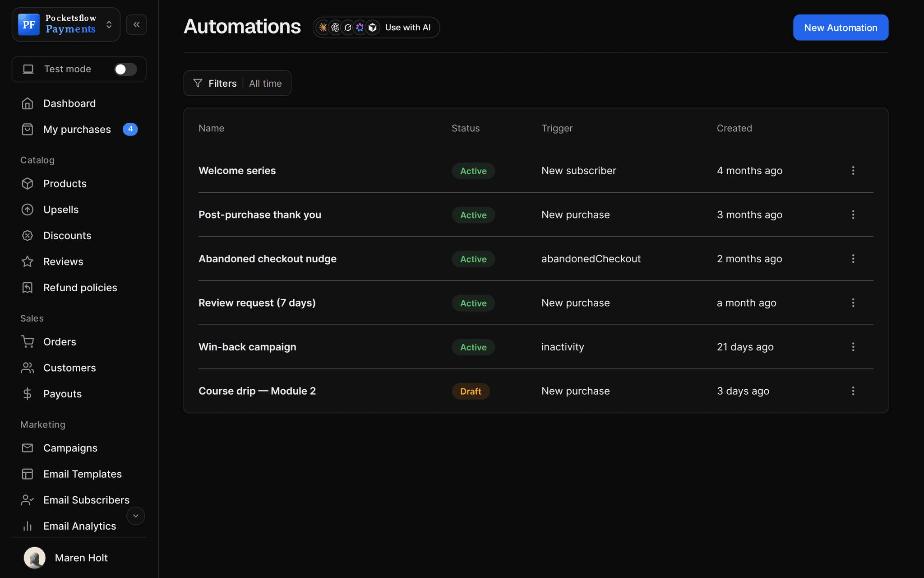Click the Orders cart icon
This screenshot has height=578, width=924.
point(28,342)
